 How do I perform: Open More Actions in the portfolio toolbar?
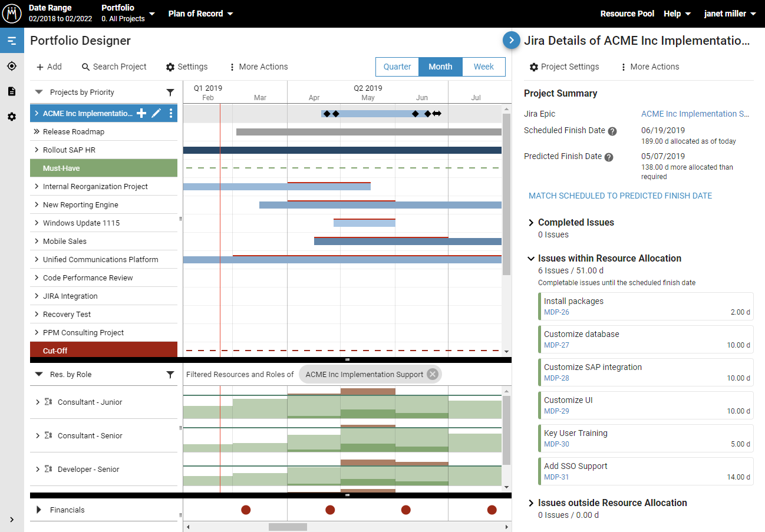(258, 67)
